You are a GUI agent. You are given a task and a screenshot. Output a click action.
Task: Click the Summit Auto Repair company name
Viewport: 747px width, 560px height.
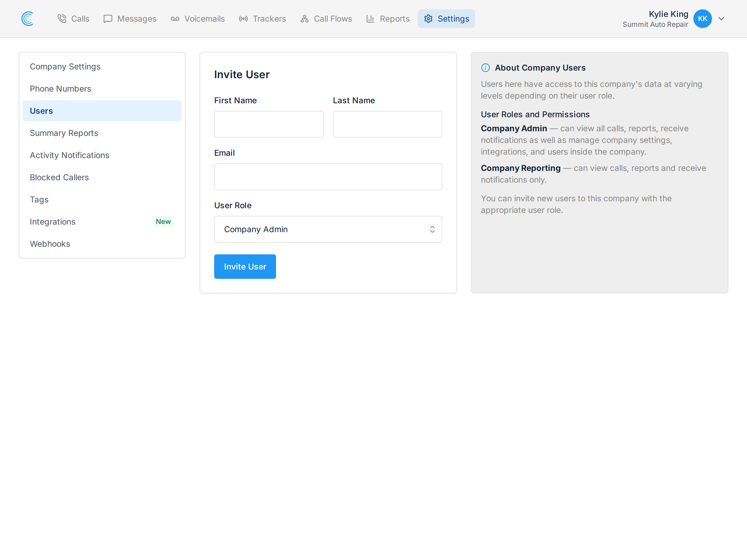point(655,24)
